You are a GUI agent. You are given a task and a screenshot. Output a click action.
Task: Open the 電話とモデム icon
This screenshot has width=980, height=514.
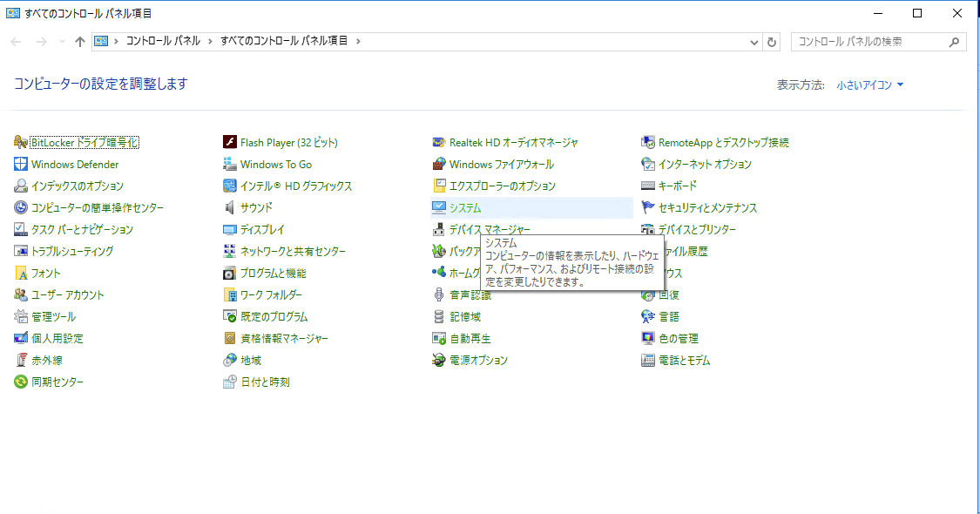[648, 360]
